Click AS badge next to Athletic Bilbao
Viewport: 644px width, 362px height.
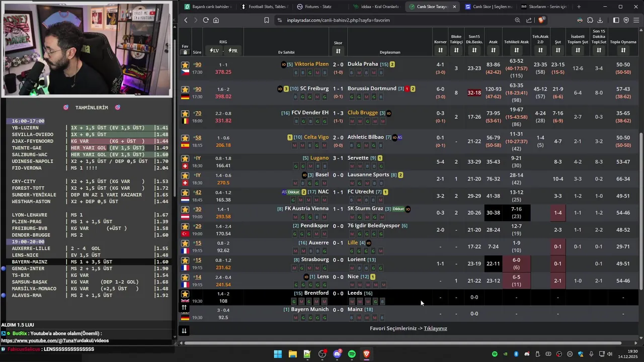click(x=400, y=138)
